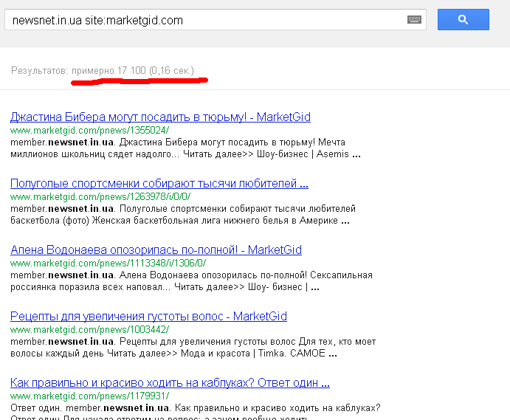510x420 pixels.
Task: Click green URL ending in pnews/1003442/
Action: point(89,329)
